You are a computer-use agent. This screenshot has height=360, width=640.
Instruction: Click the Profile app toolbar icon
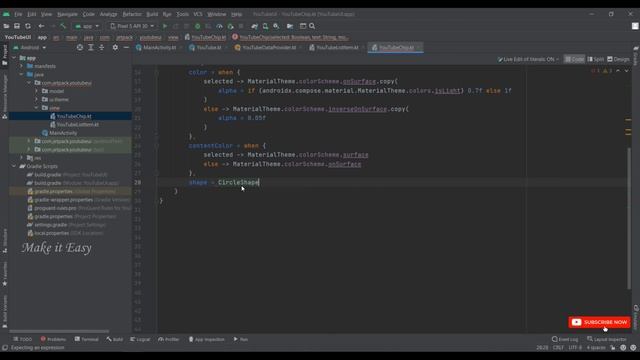pyautogui.click(x=219, y=26)
